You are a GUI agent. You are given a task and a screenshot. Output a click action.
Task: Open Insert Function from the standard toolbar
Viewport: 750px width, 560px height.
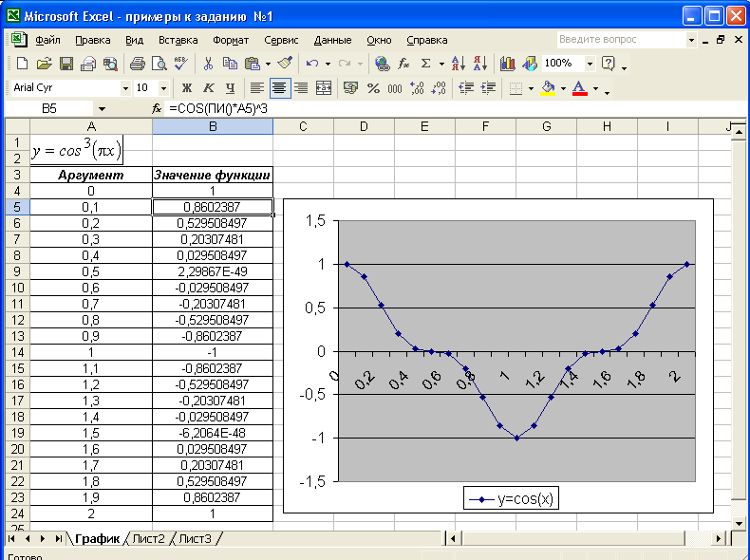403,64
